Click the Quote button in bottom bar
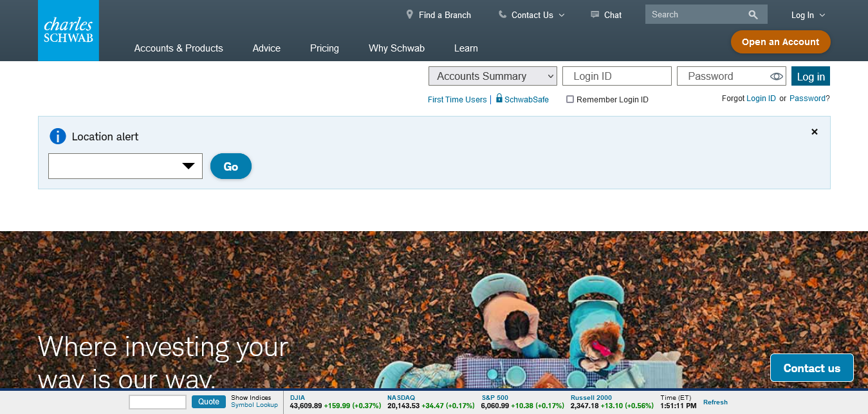Image resolution: width=868 pixels, height=414 pixels. [208, 402]
